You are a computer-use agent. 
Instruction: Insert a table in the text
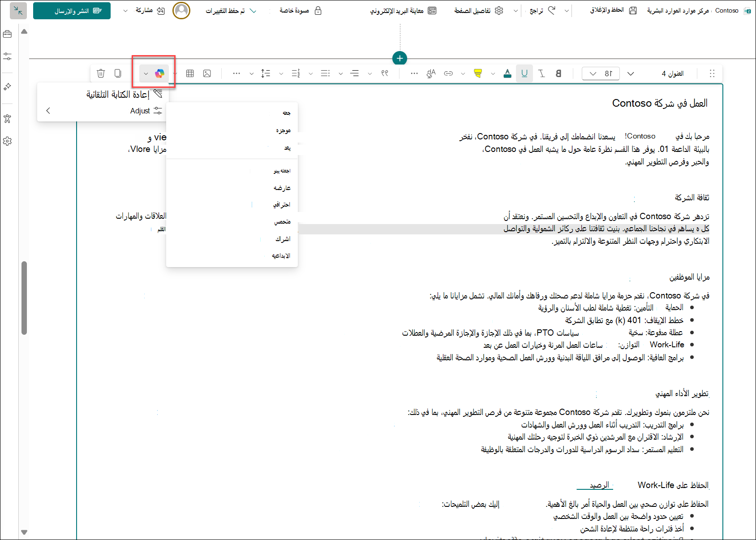[190, 73]
